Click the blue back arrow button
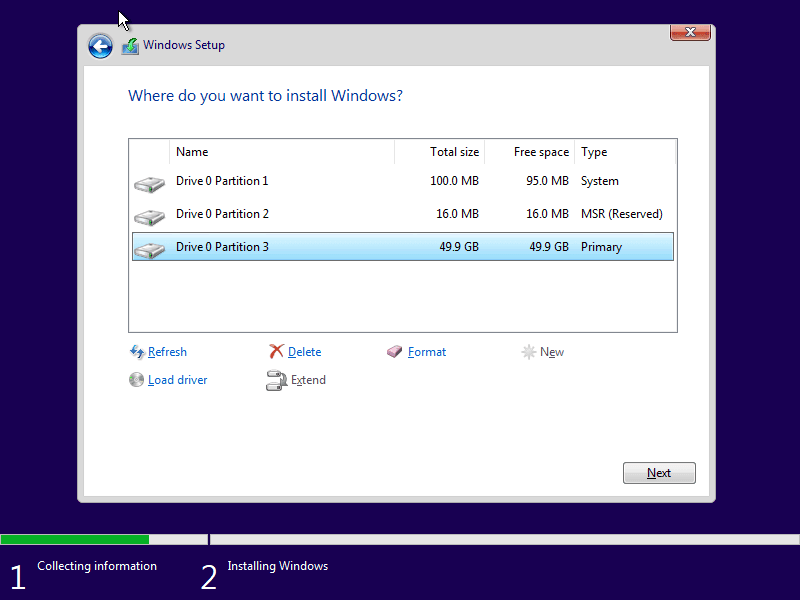The height and width of the screenshot is (600, 800). click(x=100, y=46)
